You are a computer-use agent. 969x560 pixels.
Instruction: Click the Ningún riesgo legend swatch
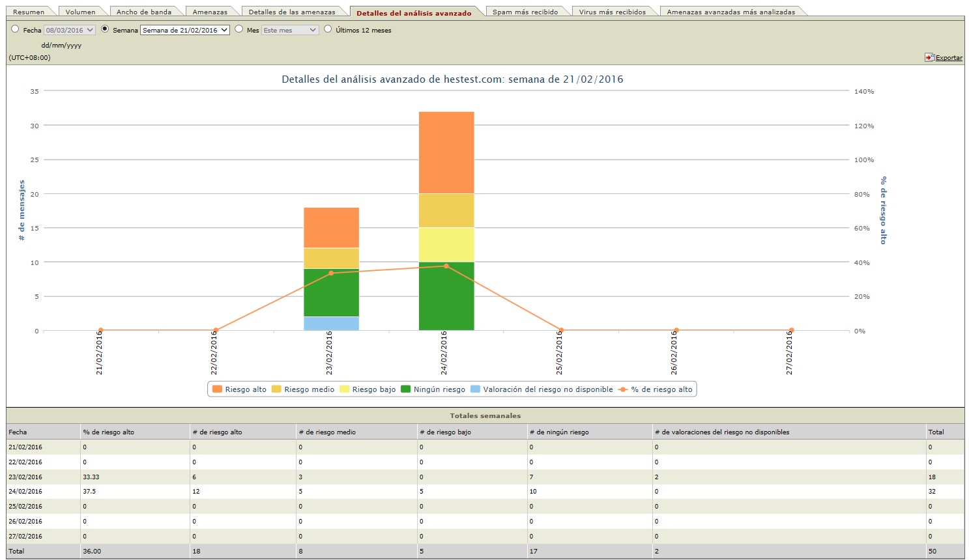[x=405, y=389]
